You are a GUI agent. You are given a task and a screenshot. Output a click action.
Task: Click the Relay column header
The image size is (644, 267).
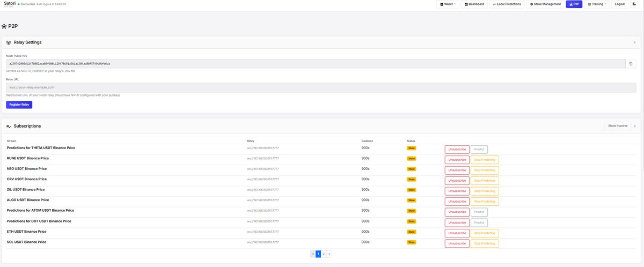pyautogui.click(x=251, y=141)
